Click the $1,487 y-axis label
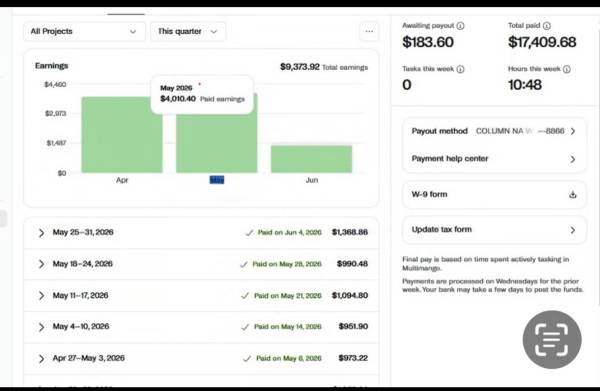The image size is (600, 391). (x=56, y=143)
